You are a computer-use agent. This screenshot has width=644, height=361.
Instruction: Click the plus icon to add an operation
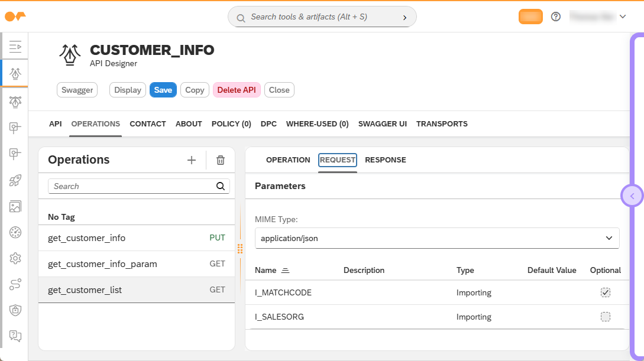[x=192, y=160]
